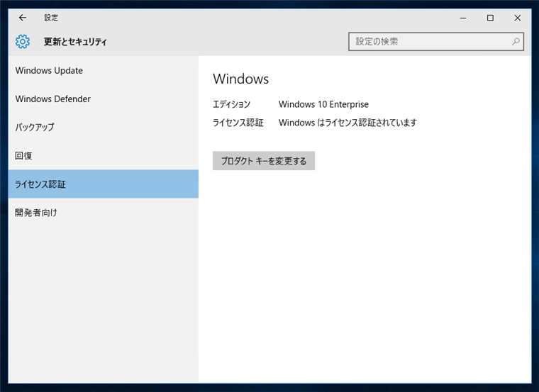
Task: Go back with the arrow icon
Action: coord(23,18)
